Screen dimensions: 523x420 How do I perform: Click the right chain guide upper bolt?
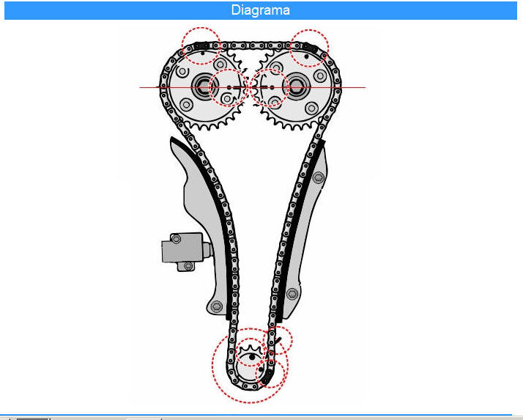point(317,177)
